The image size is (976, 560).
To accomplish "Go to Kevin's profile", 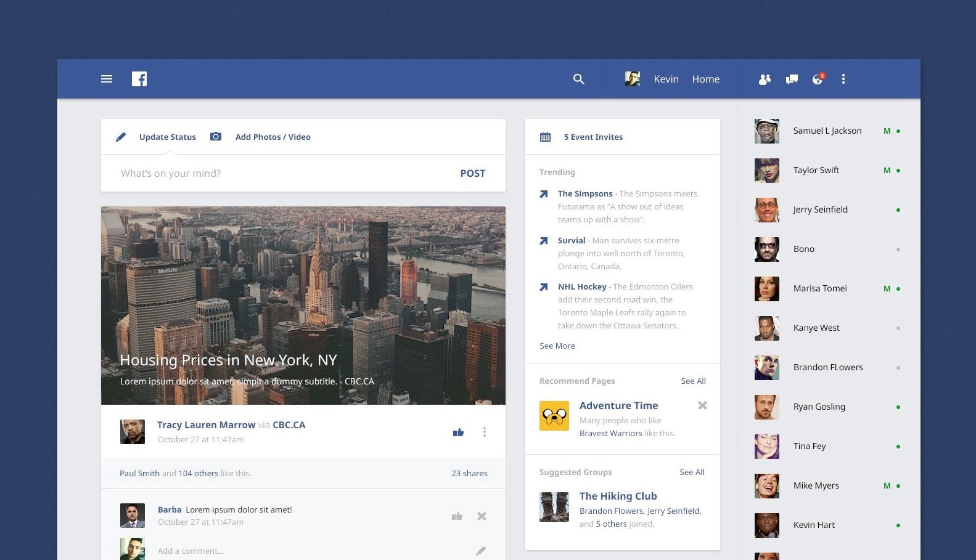I will 666,79.
